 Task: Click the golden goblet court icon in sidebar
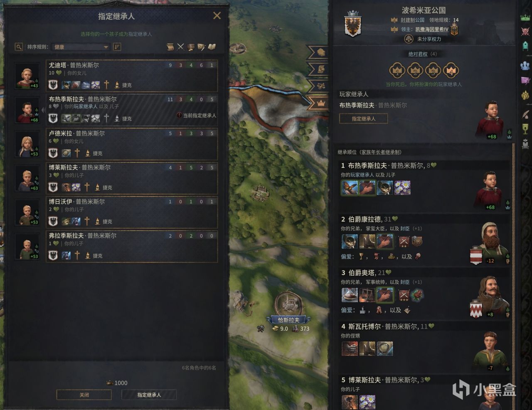tap(525, 129)
